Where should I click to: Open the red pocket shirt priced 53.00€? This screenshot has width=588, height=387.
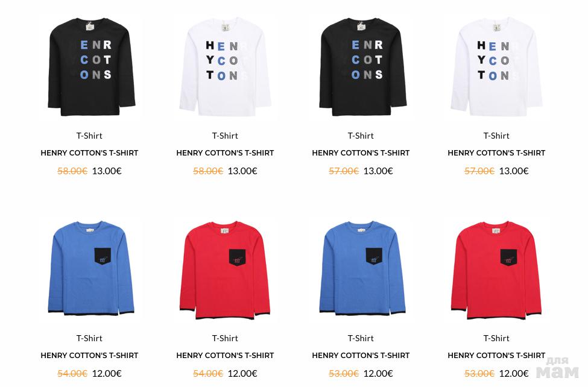pyautogui.click(x=496, y=271)
